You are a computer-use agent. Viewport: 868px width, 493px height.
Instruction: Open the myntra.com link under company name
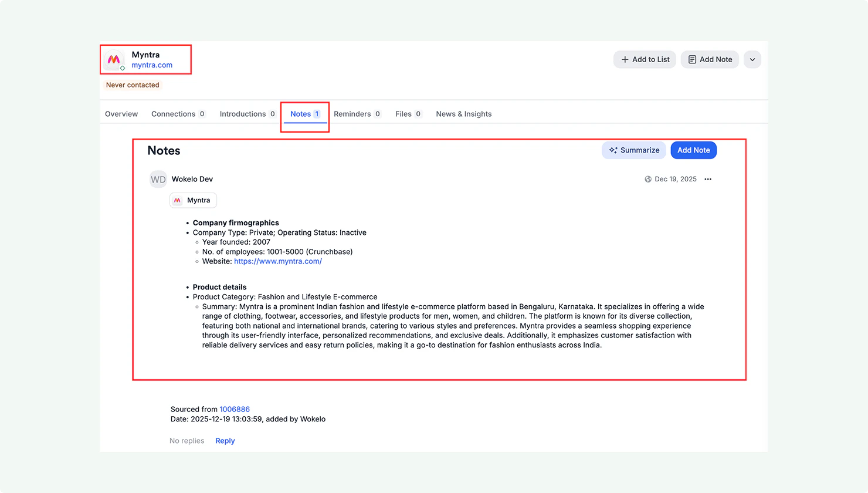pos(152,65)
